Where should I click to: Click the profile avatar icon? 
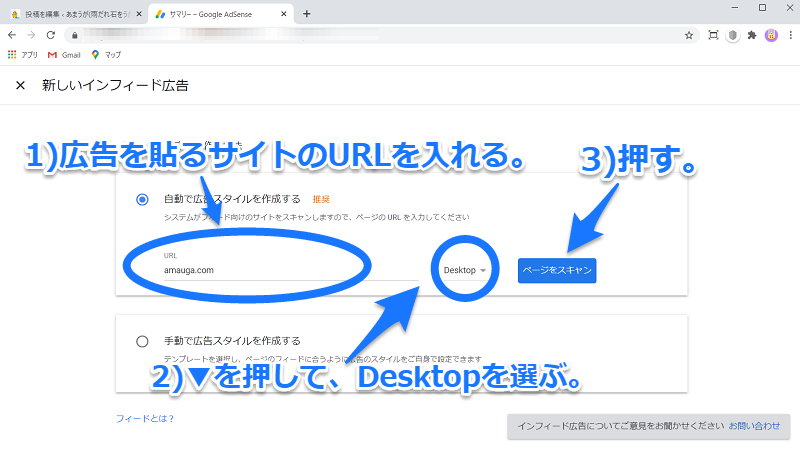tap(771, 34)
